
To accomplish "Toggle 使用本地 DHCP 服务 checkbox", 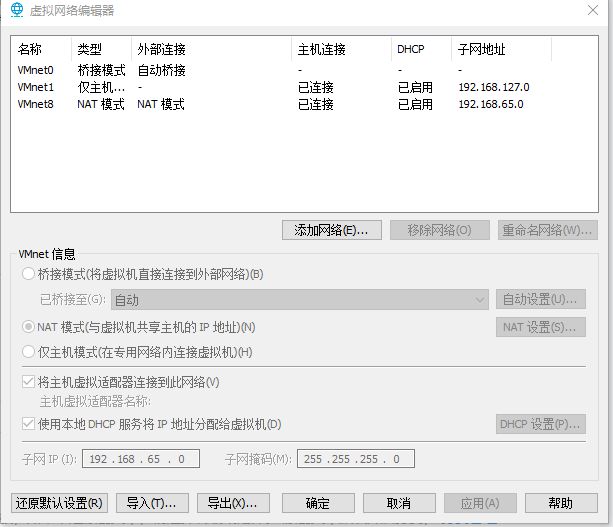I will point(28,424).
